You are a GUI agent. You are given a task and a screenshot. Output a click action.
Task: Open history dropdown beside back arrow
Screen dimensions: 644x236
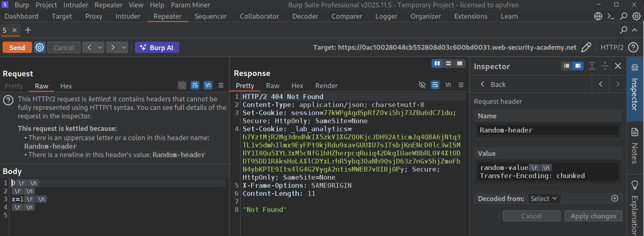[x=100, y=47]
